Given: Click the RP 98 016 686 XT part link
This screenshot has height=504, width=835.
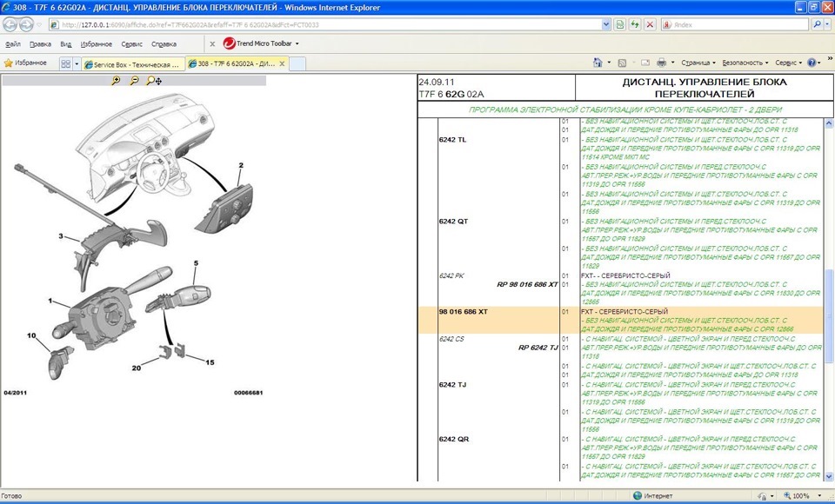Looking at the screenshot, I should point(527,284).
